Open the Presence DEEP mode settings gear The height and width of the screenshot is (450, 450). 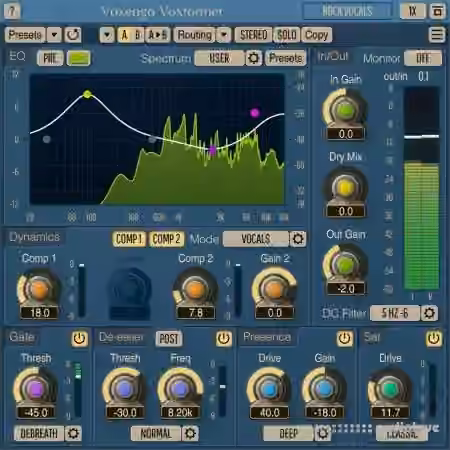pos(322,433)
